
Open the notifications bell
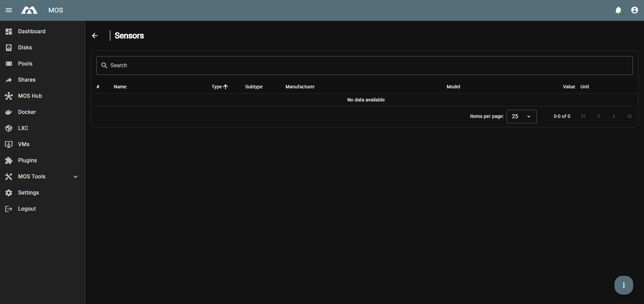(x=618, y=10)
